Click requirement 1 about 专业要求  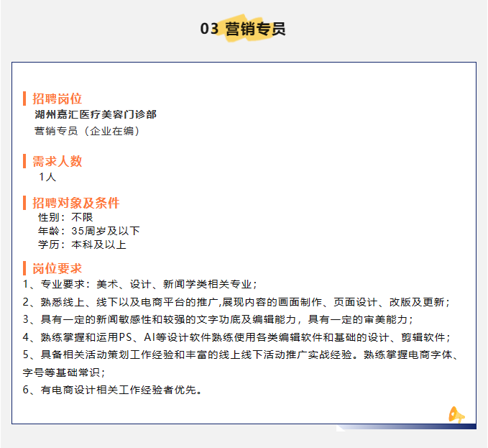click(139, 284)
